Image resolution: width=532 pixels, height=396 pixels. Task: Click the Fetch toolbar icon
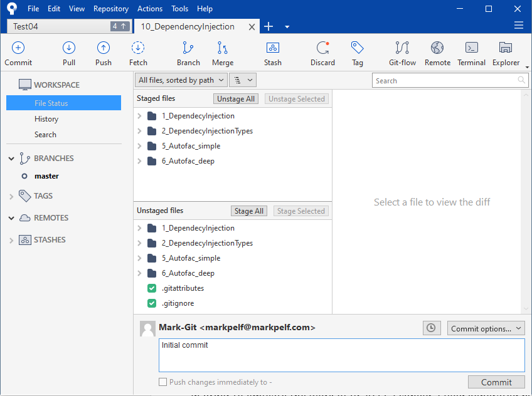[x=138, y=48]
